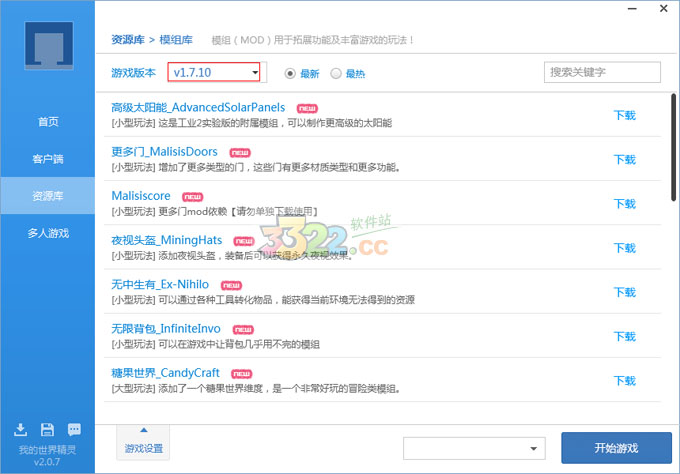This screenshot has width=680, height=474.
Task: Open the chat feedback bubble icon
Action: (x=74, y=430)
